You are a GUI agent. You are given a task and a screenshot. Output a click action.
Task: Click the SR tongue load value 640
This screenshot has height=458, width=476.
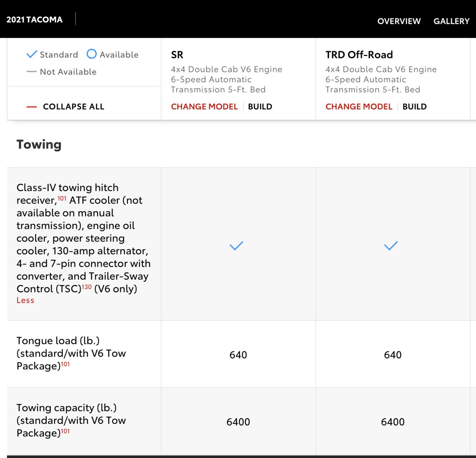[x=238, y=355]
